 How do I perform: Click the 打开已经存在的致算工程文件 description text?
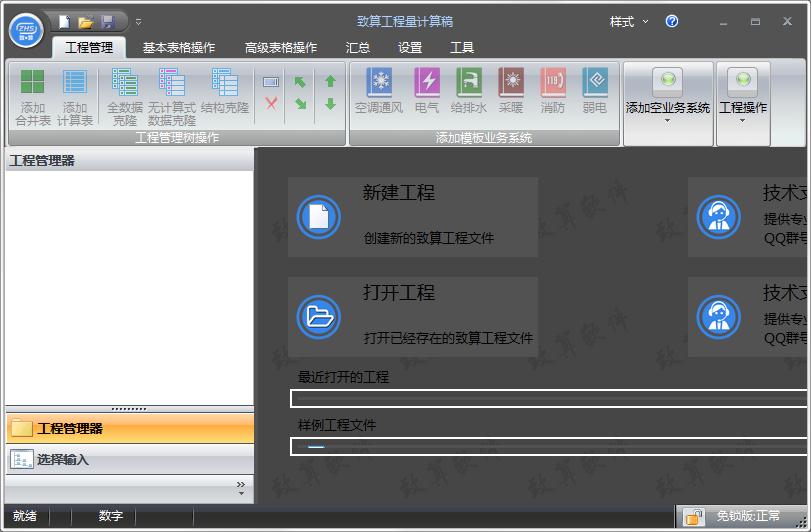[448, 338]
